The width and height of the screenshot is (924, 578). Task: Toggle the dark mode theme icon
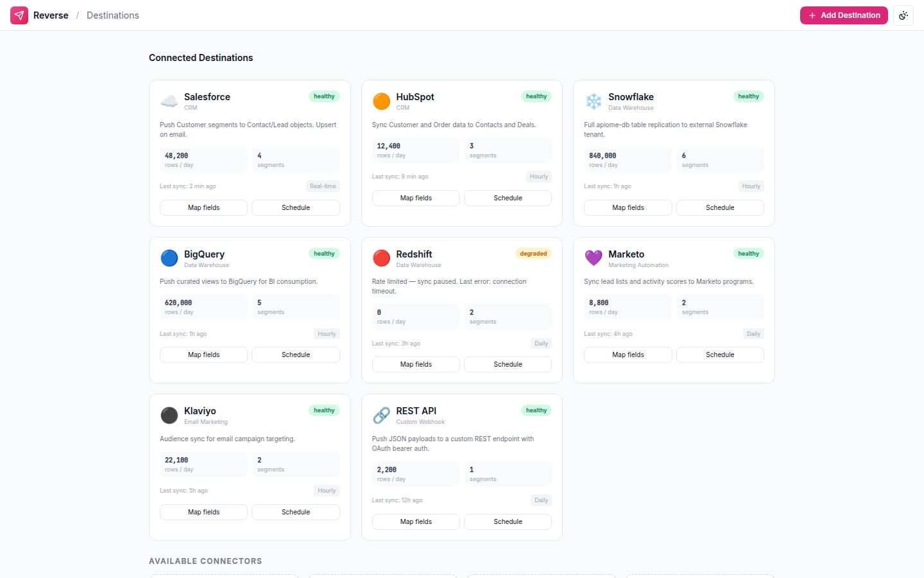(903, 15)
